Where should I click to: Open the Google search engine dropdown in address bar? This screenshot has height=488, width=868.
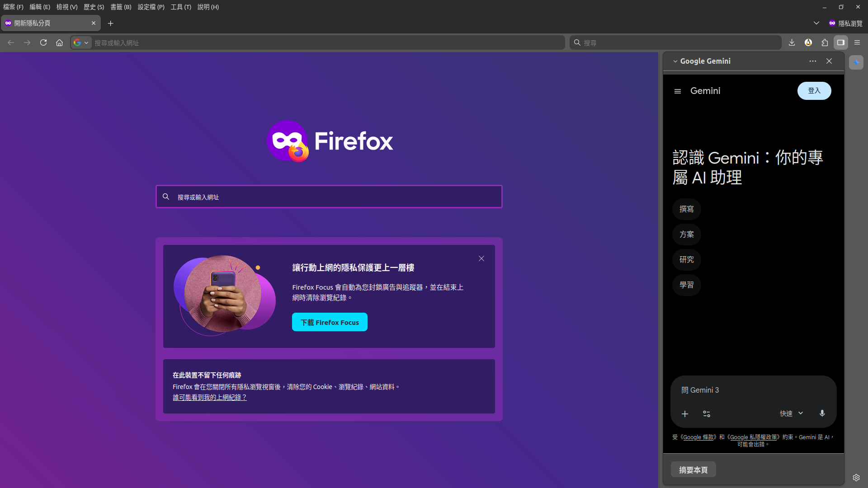pyautogui.click(x=81, y=42)
